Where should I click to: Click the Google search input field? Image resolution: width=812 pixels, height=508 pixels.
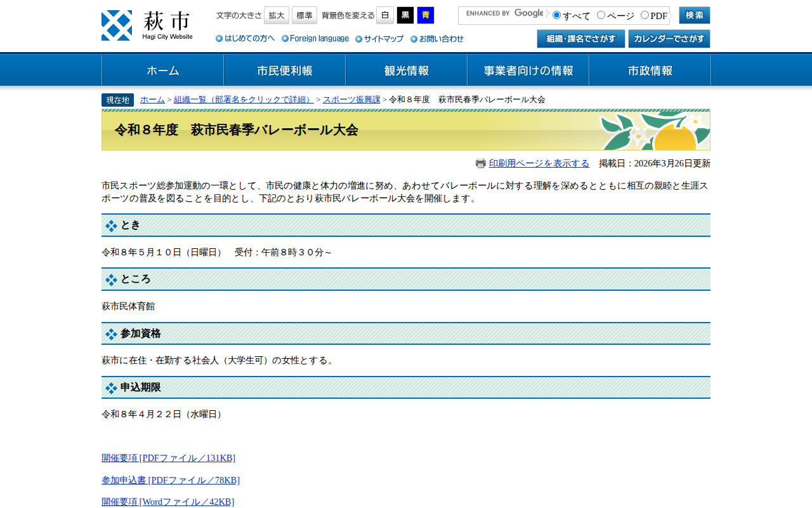click(x=502, y=15)
